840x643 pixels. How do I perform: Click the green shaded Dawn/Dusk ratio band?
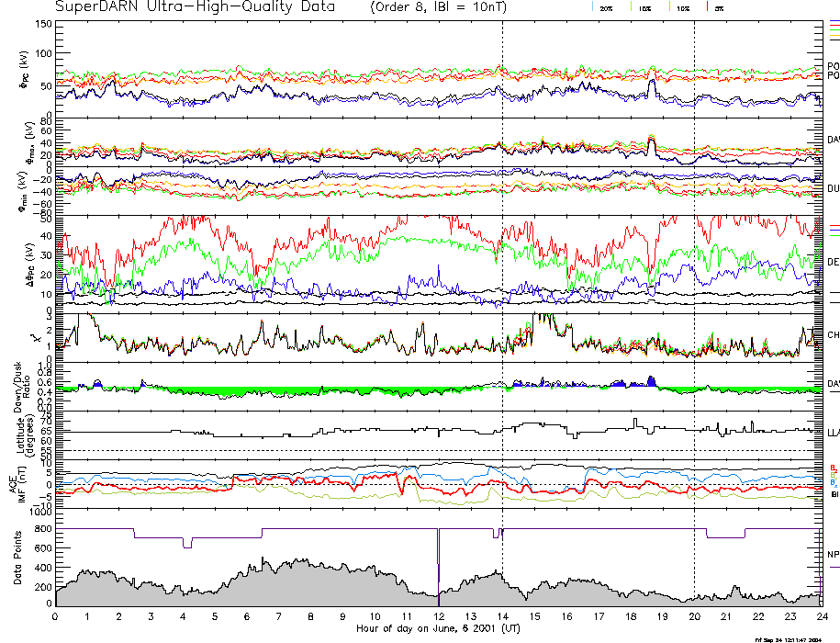(275, 390)
